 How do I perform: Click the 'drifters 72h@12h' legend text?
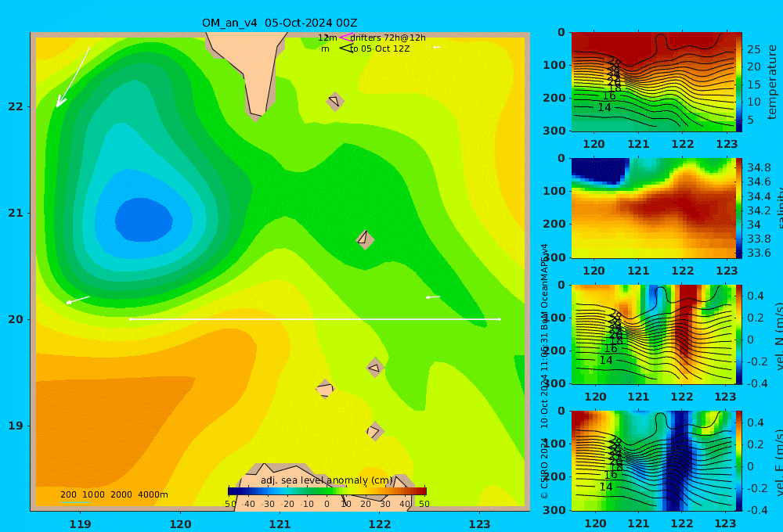pyautogui.click(x=388, y=38)
